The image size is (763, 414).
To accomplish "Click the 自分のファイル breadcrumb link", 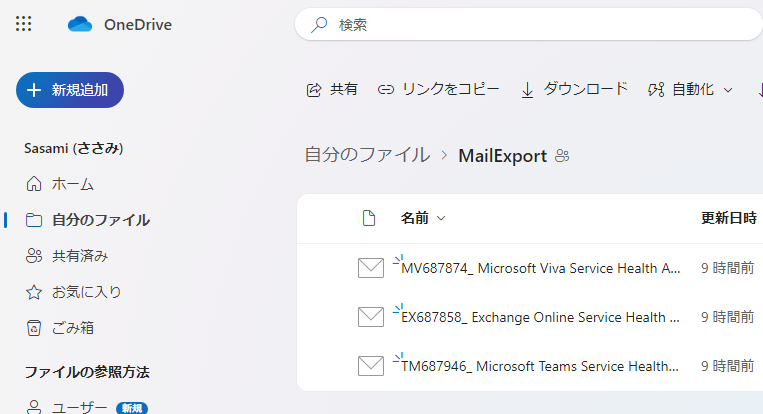I will point(367,156).
